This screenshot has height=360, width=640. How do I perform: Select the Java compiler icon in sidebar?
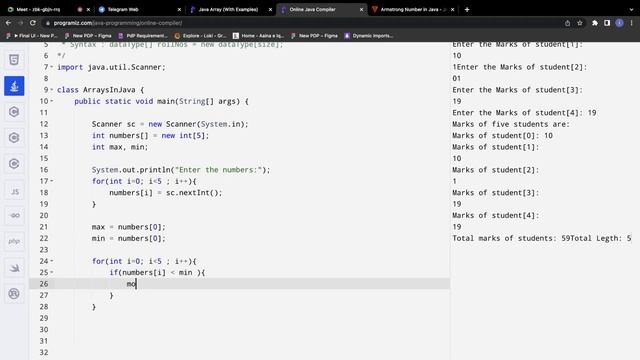pos(14,86)
